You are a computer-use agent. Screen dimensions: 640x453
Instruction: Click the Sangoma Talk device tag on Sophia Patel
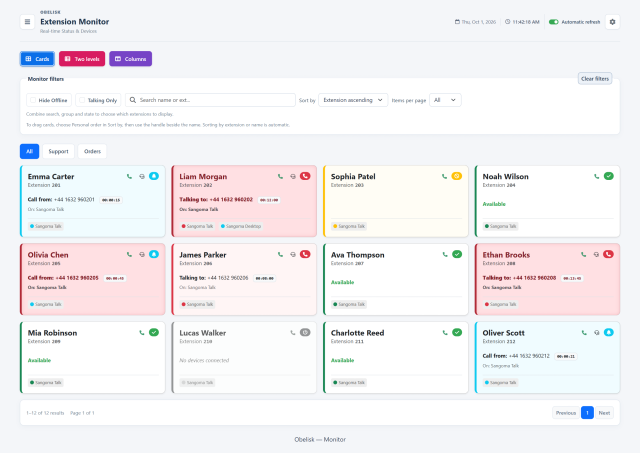click(x=349, y=226)
